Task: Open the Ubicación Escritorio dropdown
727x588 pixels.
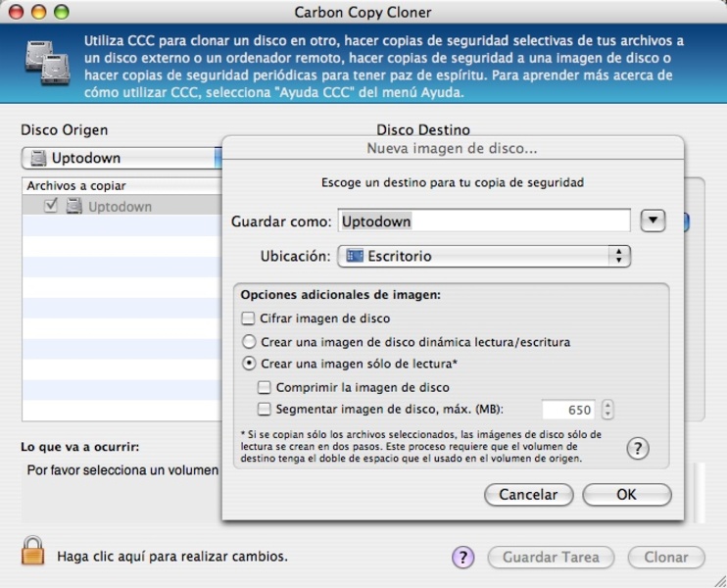Action: point(484,256)
